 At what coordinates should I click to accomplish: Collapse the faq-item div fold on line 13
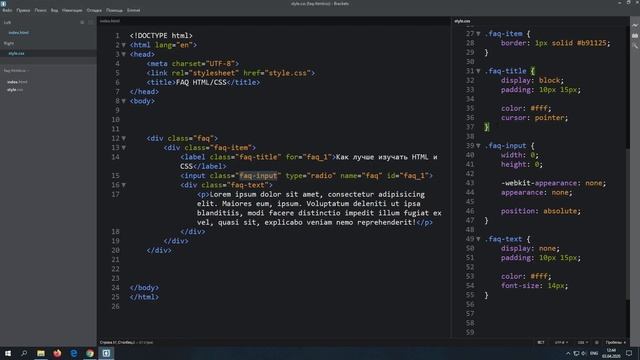click(x=124, y=148)
